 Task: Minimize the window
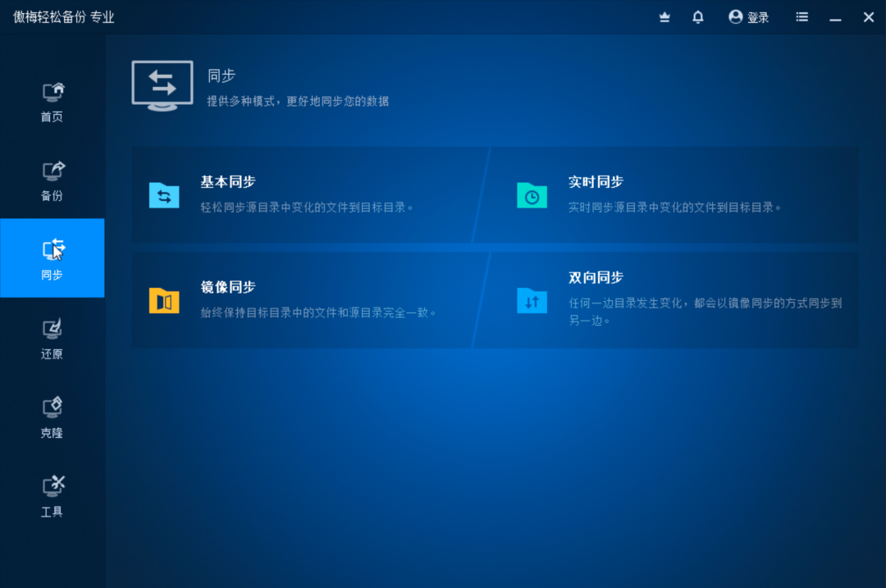835,19
